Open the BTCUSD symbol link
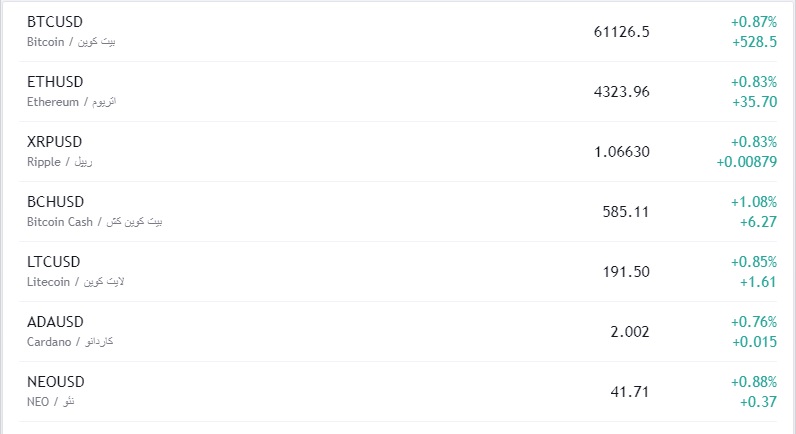The image size is (796, 434). click(55, 21)
